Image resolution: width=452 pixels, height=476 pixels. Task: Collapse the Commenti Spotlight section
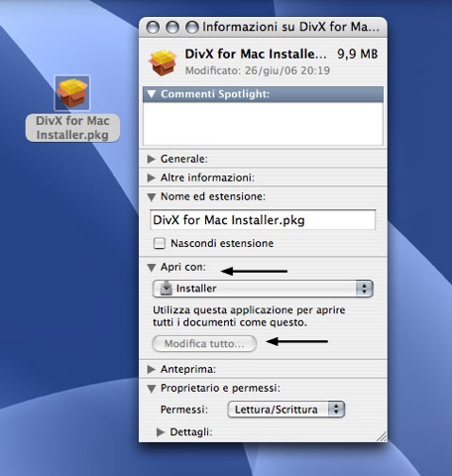(x=152, y=94)
